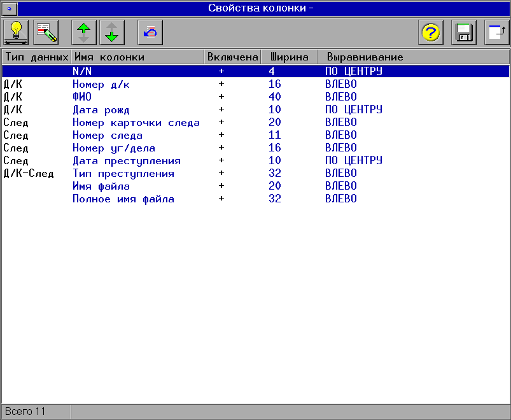Select the Полное имя файла name
511x420 pixels.
click(x=123, y=199)
